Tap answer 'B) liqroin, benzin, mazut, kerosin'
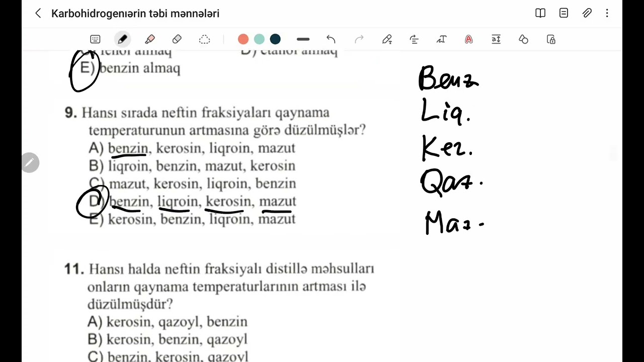This screenshot has width=644, height=362. [192, 166]
